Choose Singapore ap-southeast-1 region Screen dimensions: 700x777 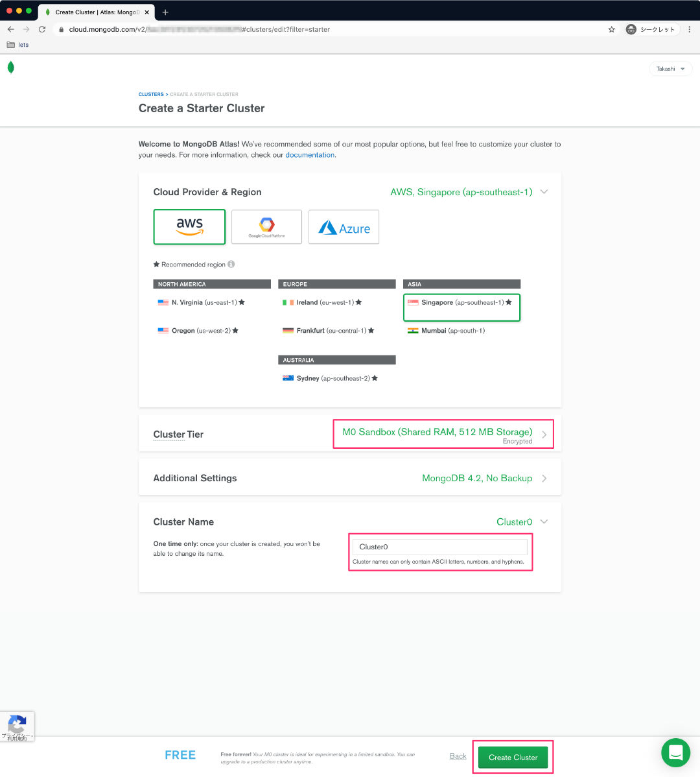[x=462, y=307]
